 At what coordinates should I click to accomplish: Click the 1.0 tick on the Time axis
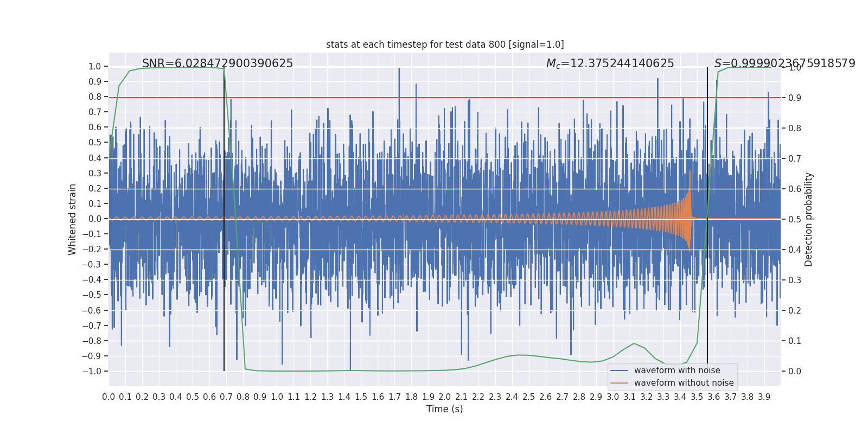[x=277, y=397]
